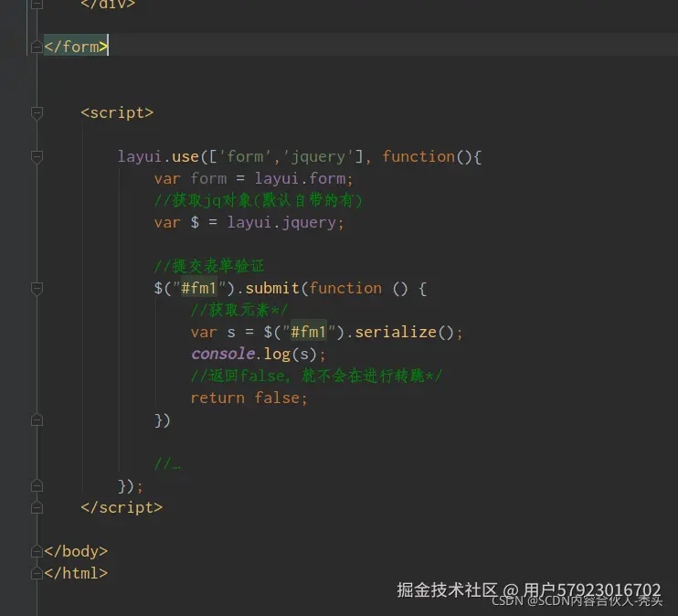
Task: Click the //提交表单验证 comment
Action: pos(209,266)
